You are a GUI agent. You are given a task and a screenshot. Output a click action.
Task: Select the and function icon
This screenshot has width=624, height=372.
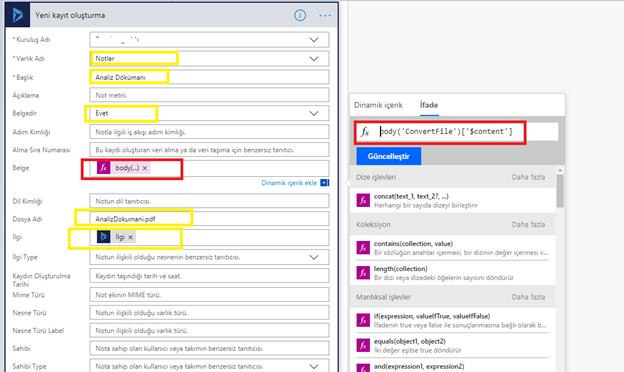click(x=363, y=368)
